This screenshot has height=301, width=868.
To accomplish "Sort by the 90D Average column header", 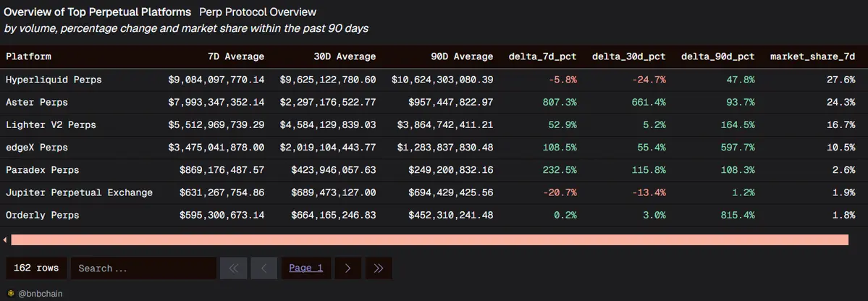I will 462,56.
